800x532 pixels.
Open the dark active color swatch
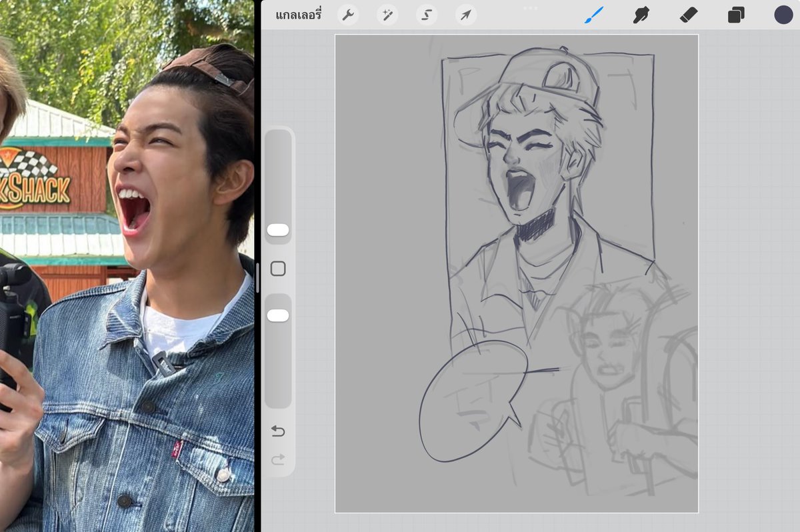coord(783,15)
